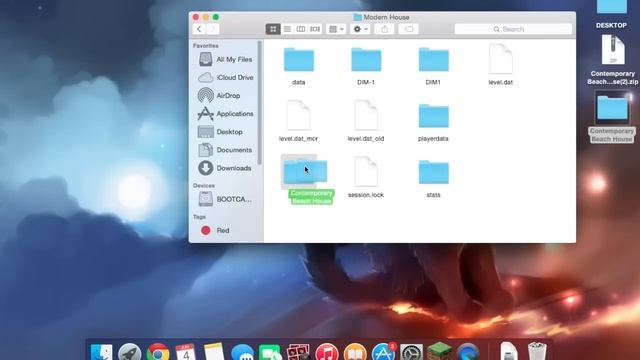This screenshot has width=640, height=360.
Task: Select the data folder
Action: click(x=299, y=60)
